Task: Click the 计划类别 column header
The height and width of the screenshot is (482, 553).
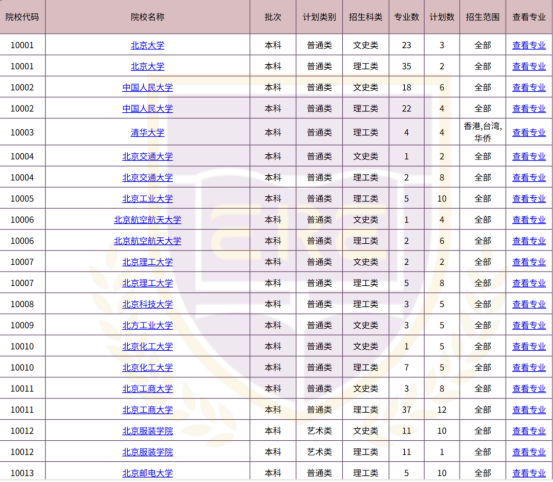Action: coord(319,17)
